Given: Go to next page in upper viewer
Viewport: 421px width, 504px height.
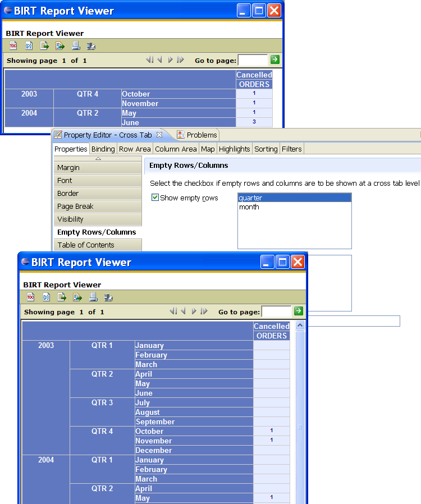Looking at the screenshot, I should click(x=170, y=60).
